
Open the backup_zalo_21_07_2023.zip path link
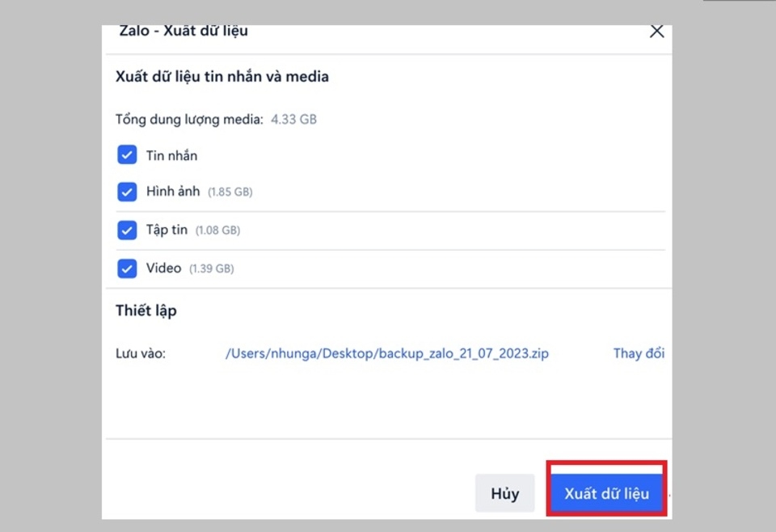click(387, 354)
